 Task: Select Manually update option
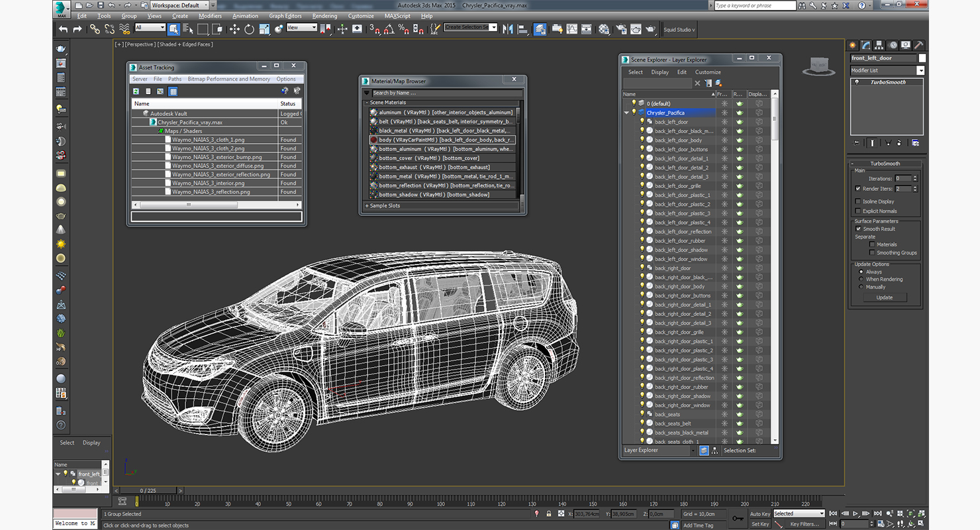861,287
